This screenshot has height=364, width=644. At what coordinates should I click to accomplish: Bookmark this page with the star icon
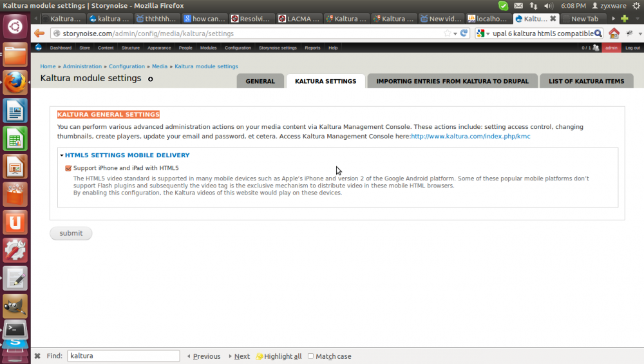447,34
